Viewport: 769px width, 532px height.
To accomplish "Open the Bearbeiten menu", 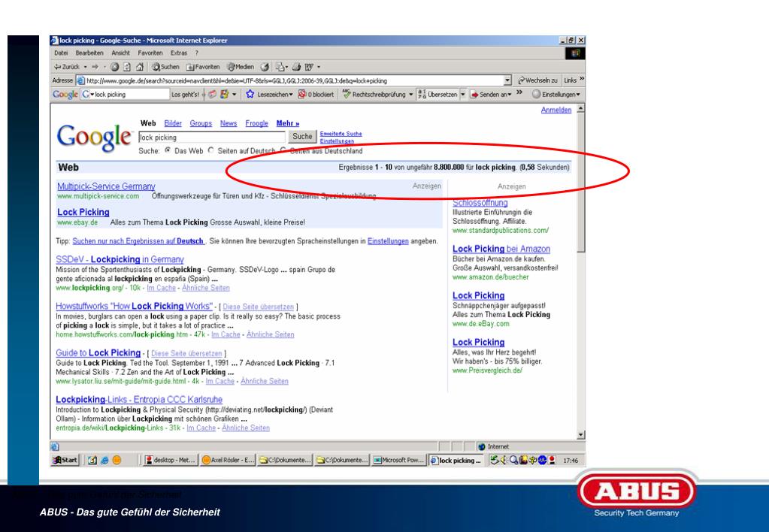I will coord(89,53).
